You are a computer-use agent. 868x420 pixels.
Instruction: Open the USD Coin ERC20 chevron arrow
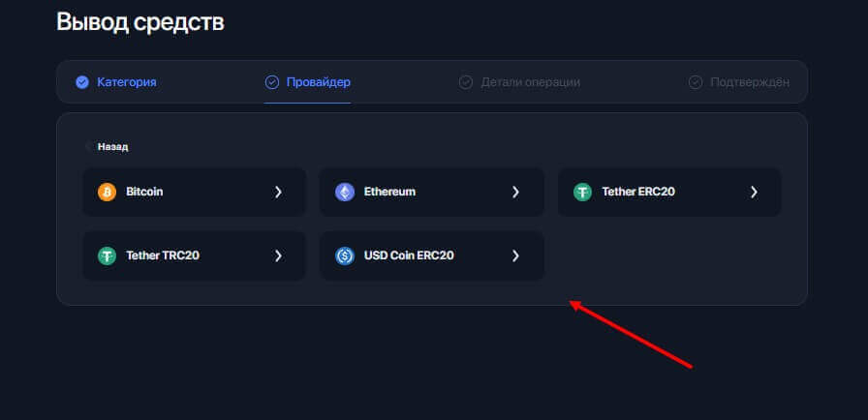pos(516,255)
